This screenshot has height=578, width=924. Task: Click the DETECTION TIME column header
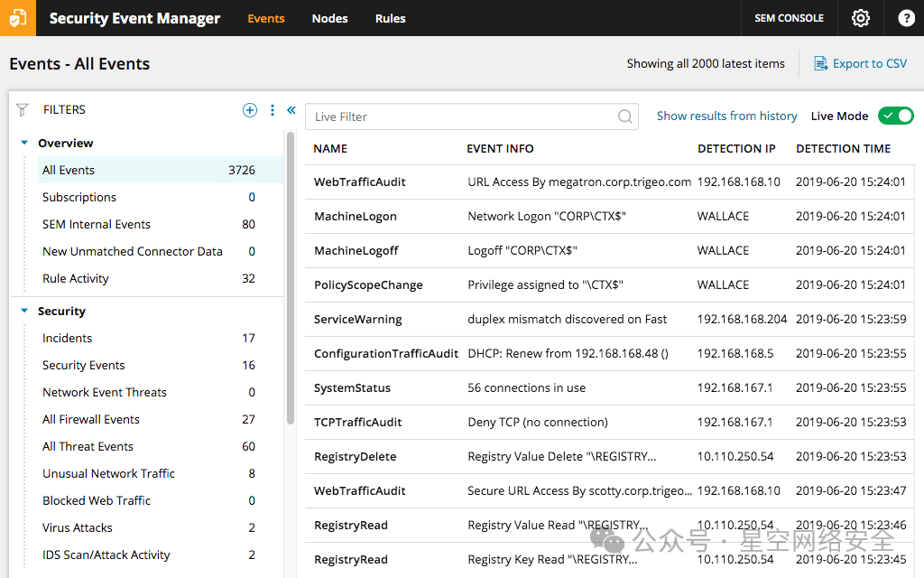tap(843, 149)
